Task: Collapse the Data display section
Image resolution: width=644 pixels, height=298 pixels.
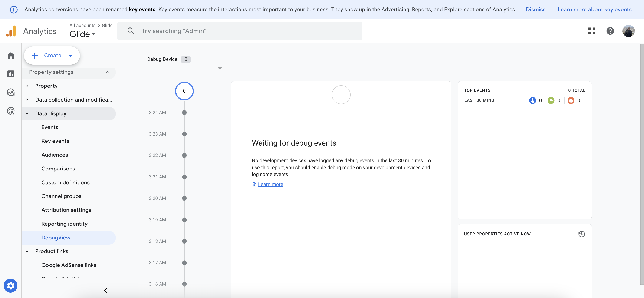Action: coord(27,114)
